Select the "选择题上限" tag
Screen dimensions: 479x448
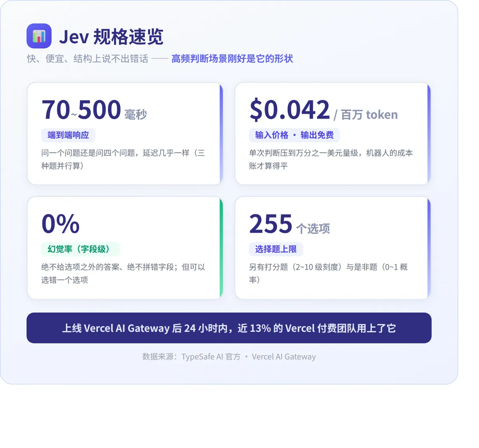pyautogui.click(x=276, y=249)
